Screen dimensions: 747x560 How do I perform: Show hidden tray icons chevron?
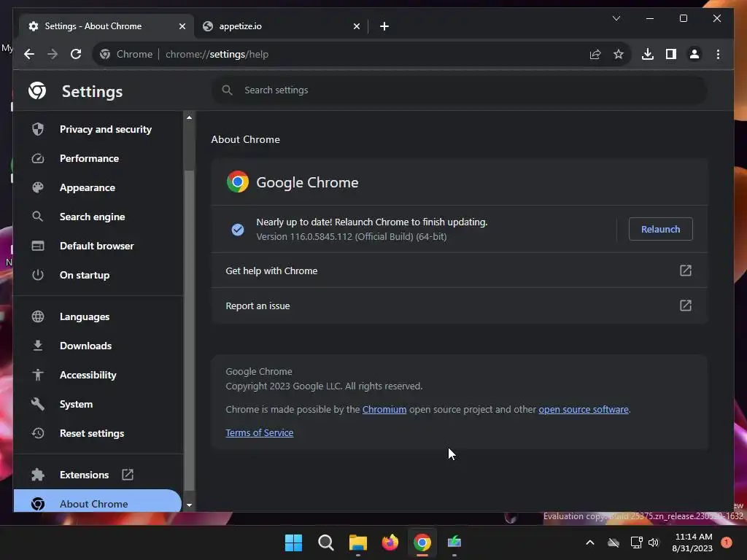click(x=589, y=542)
